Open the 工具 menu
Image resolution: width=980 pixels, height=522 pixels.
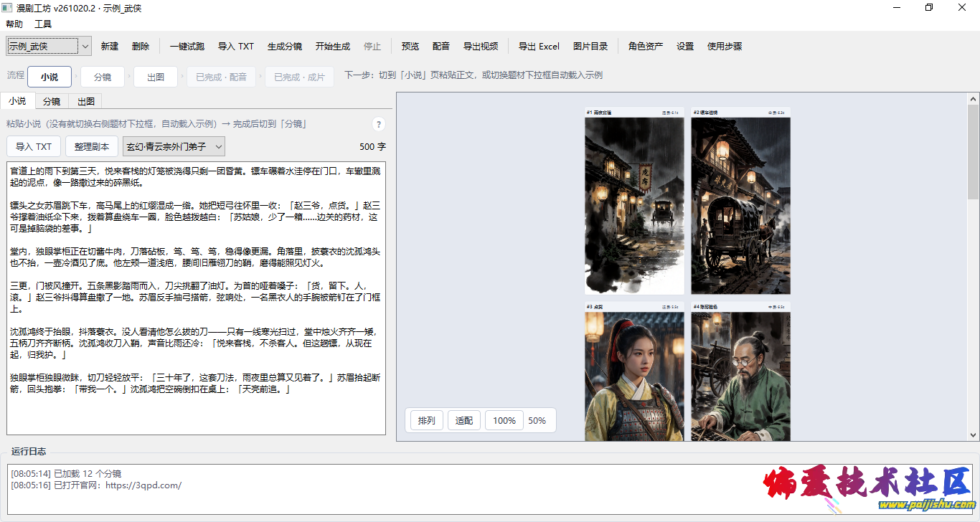coord(43,24)
